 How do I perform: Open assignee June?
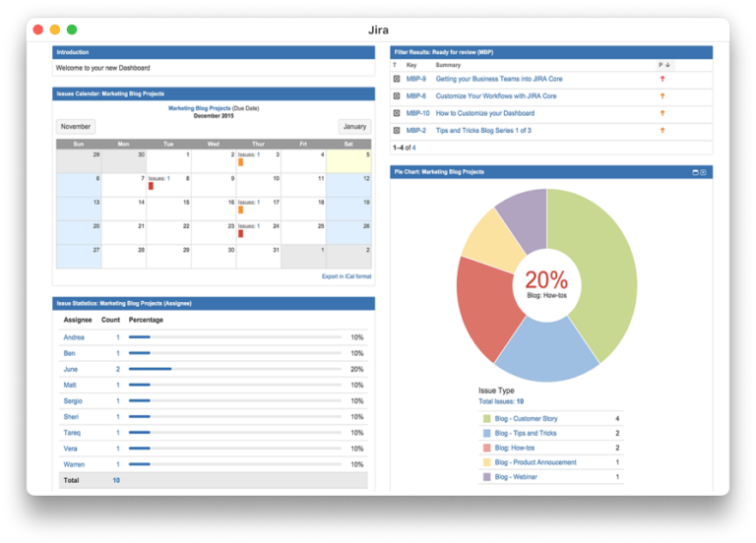[71, 369]
